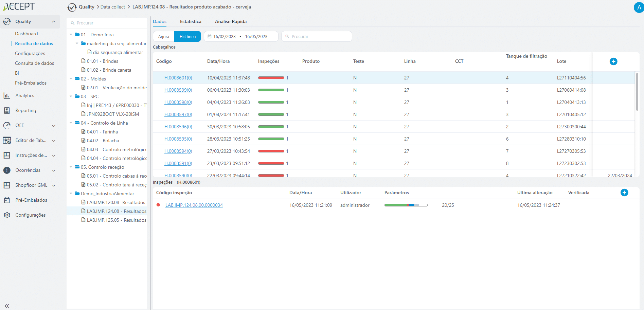Open the user avatar in top corner
The width and height of the screenshot is (644, 310).
(x=639, y=7)
